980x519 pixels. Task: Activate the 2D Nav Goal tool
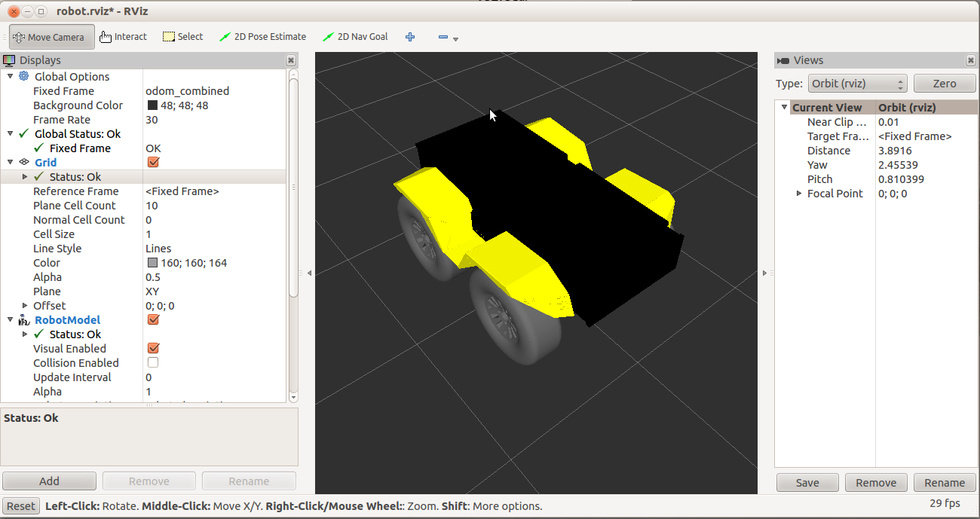click(x=355, y=37)
